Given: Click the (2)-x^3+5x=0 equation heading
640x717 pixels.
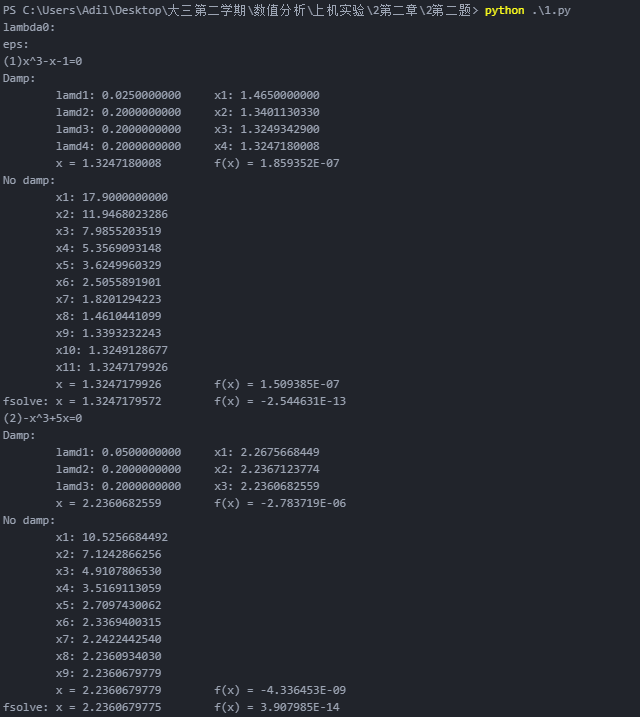Looking at the screenshot, I should (x=43, y=418).
